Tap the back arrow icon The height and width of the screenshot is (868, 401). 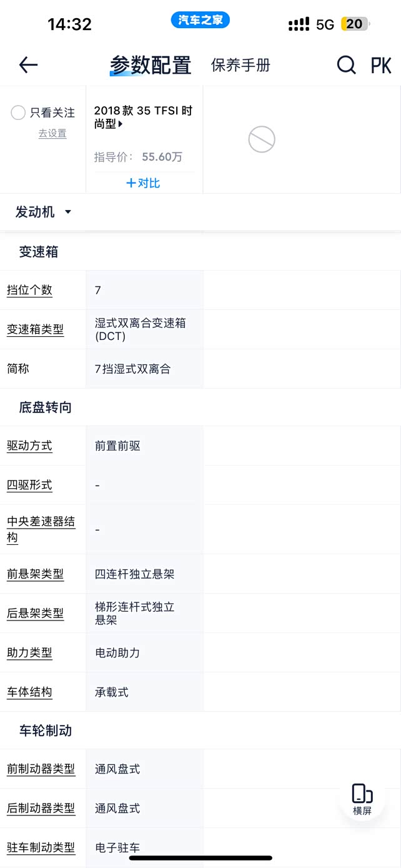click(x=28, y=64)
